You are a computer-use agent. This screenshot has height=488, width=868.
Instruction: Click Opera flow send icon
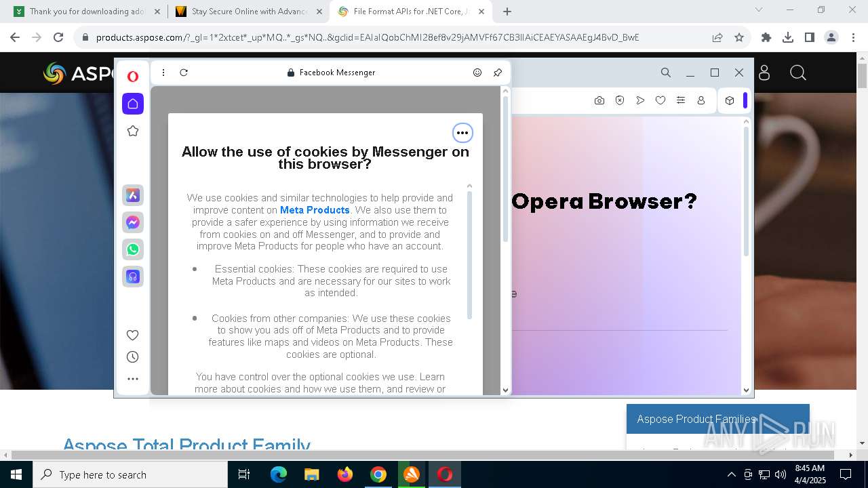click(640, 100)
